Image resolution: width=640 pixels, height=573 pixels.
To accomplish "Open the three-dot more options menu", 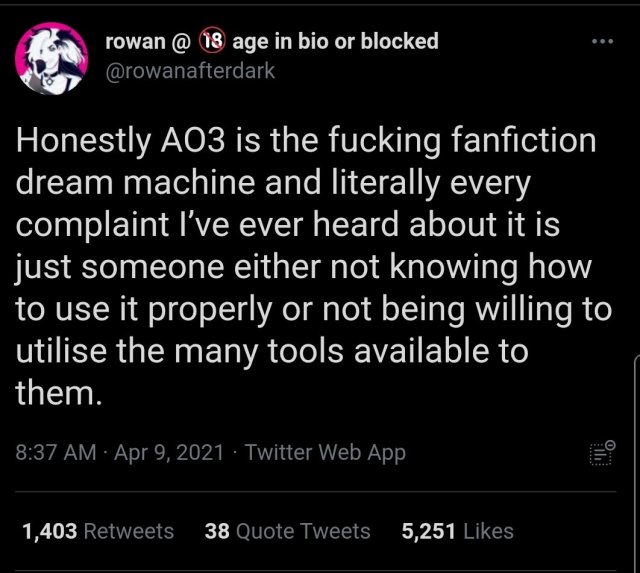I will (x=600, y=42).
